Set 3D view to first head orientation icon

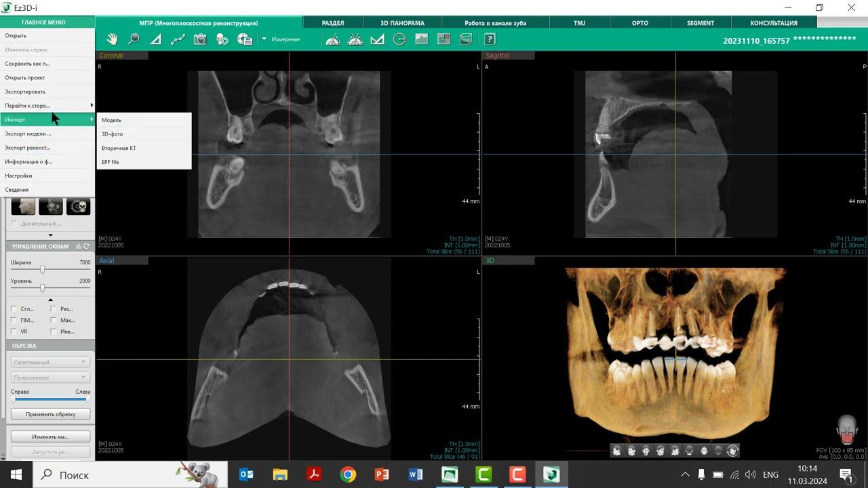tap(617, 451)
